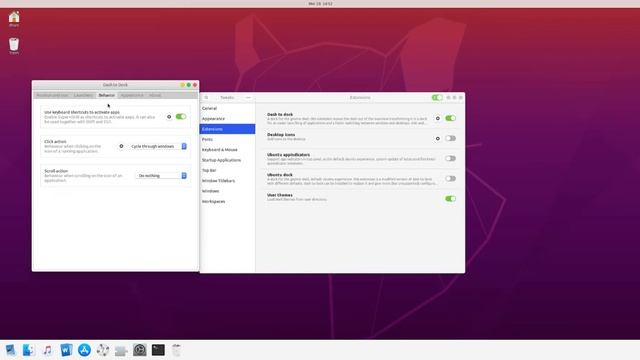This screenshot has height=360, width=640.
Task: Launch the Word-style document app in dock
Action: [66, 350]
